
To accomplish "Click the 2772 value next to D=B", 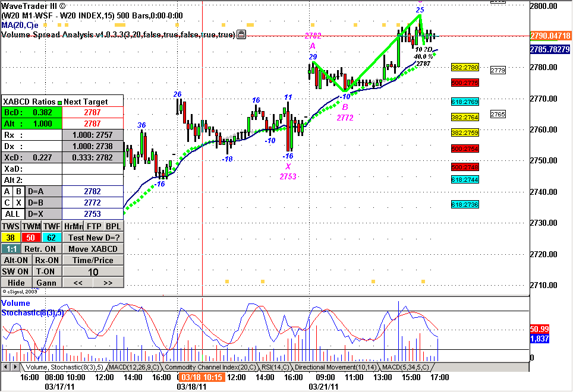I will click(x=93, y=203).
